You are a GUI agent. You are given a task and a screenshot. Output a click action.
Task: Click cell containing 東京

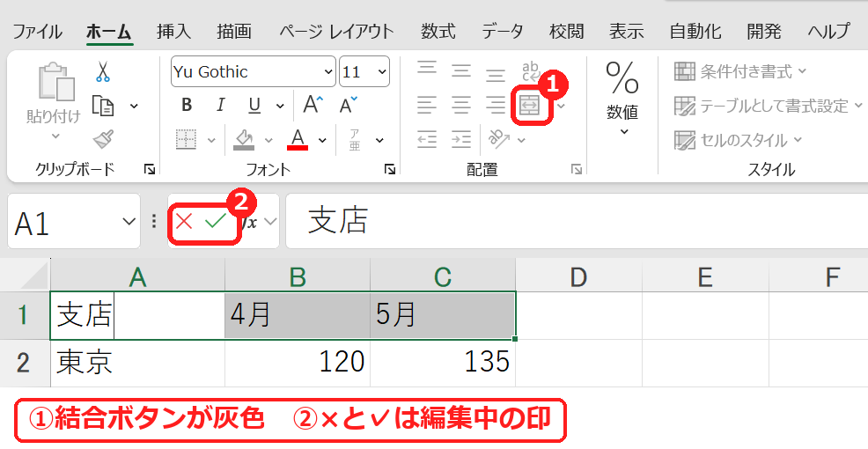coord(137,363)
